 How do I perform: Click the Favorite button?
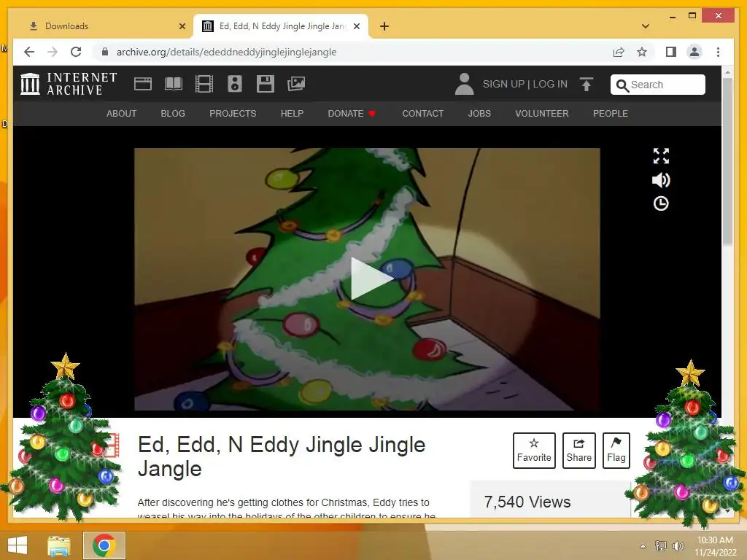(534, 451)
